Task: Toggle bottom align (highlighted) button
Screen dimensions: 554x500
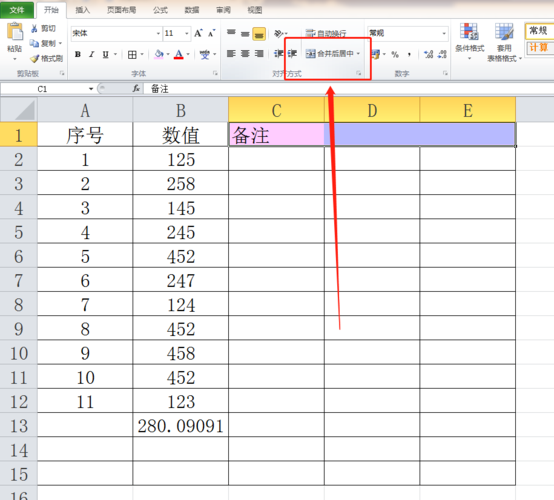Action: (259, 34)
